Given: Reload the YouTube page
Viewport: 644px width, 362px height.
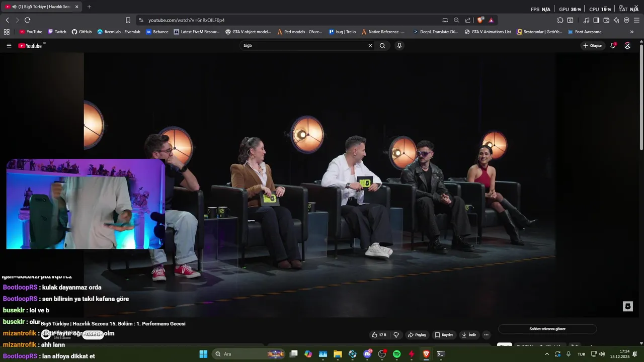Looking at the screenshot, I should pos(27,20).
